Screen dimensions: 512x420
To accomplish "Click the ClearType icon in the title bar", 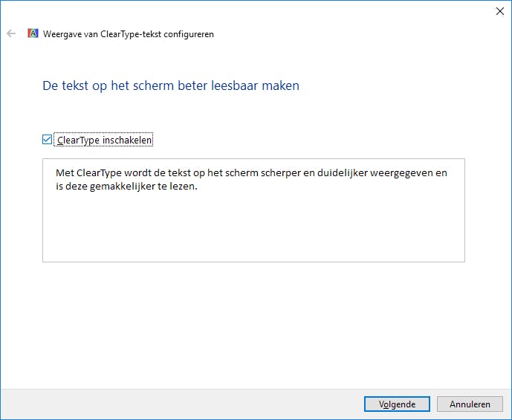I will (33, 33).
